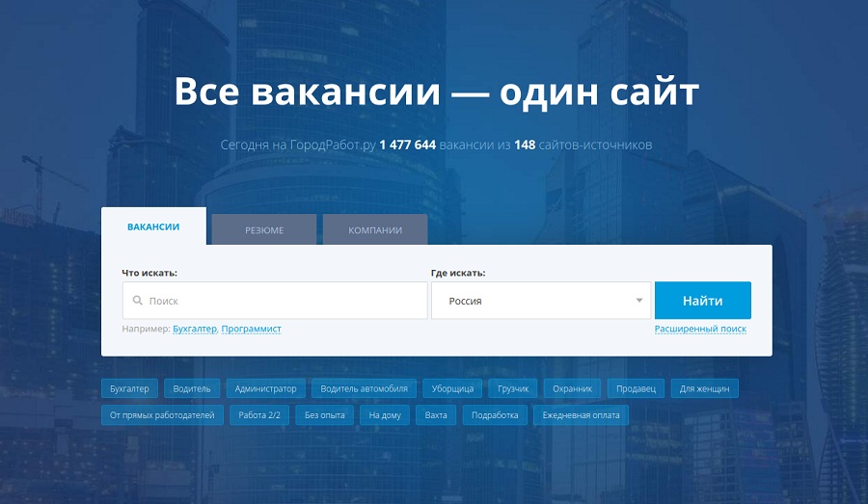Pick the Охранник tag
This screenshot has height=504, width=868.
point(572,388)
